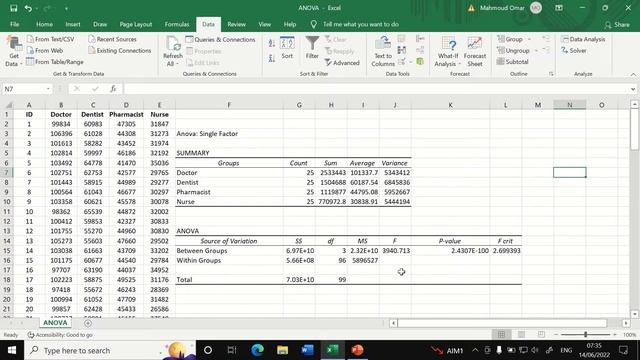Add a new sheet with plus icon

[x=88, y=323]
